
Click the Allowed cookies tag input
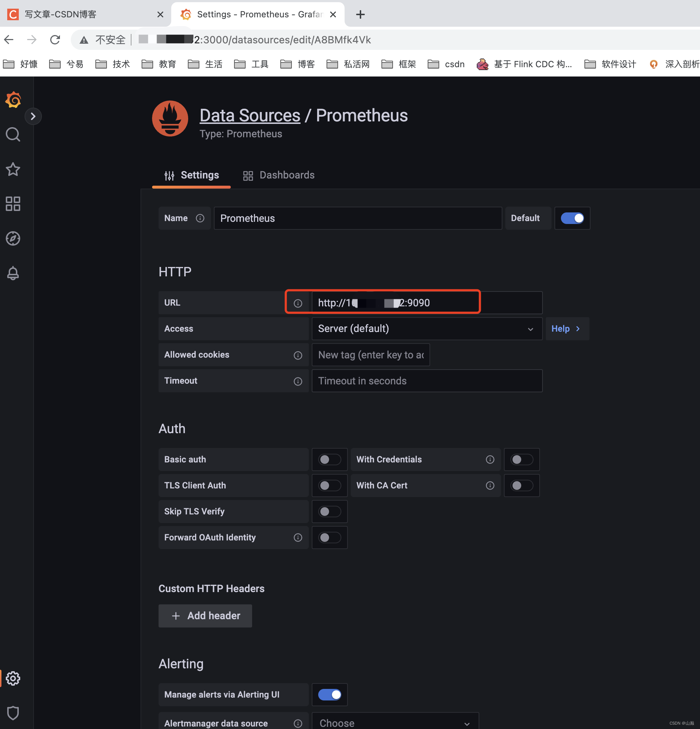coord(371,355)
